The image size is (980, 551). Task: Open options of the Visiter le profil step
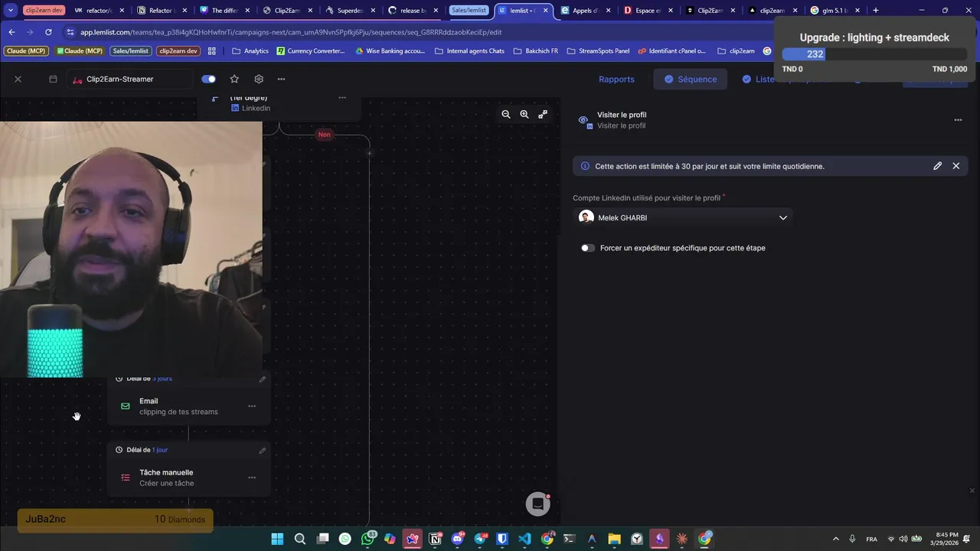[x=958, y=120]
